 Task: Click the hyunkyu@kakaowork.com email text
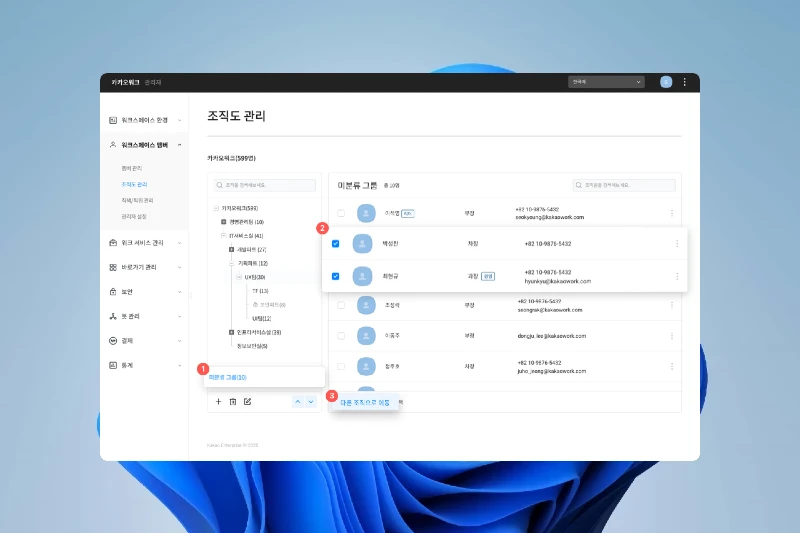558,281
